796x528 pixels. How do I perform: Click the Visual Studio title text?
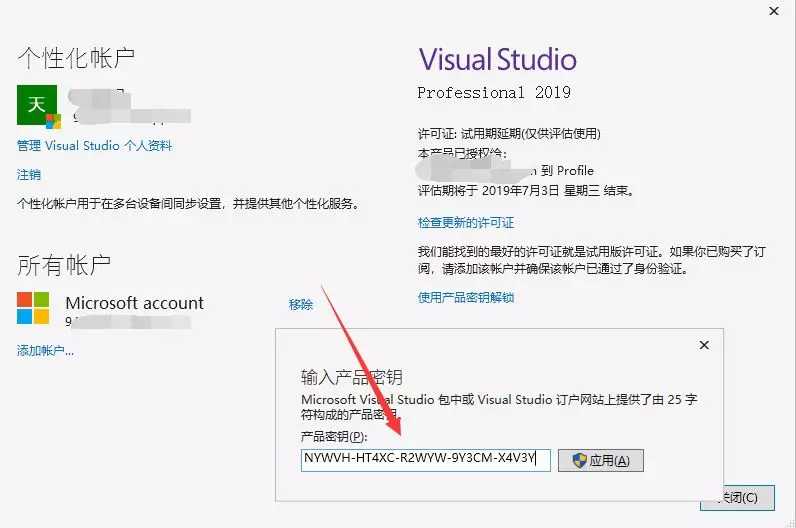coord(498,59)
